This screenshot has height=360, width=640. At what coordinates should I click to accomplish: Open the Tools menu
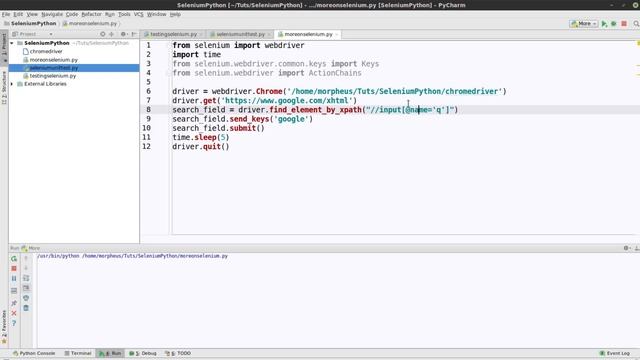pyautogui.click(x=124, y=14)
